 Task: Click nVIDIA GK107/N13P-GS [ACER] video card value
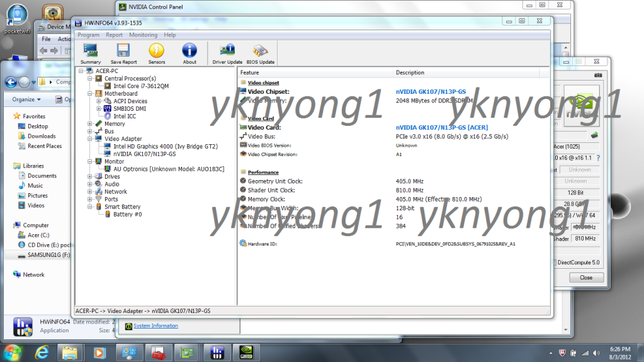[442, 127]
